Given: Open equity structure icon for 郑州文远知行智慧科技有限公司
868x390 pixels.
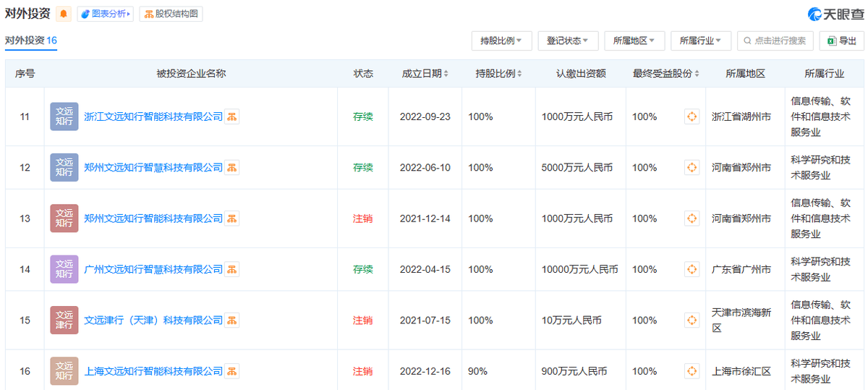Looking at the screenshot, I should coord(231,168).
